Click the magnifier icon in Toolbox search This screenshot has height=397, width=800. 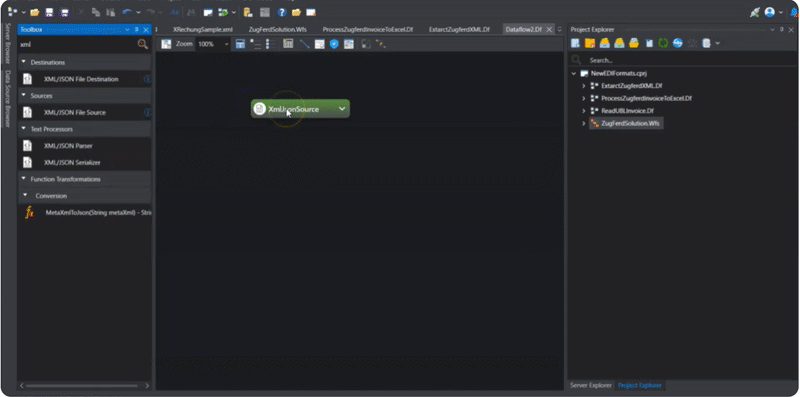[x=143, y=44]
